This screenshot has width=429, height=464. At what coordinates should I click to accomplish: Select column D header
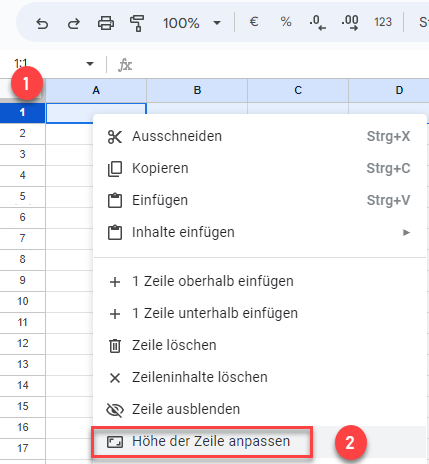[x=389, y=90]
